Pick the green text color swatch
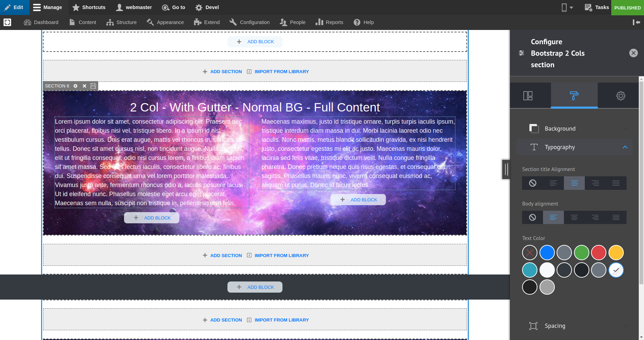The image size is (644, 340). click(x=581, y=252)
